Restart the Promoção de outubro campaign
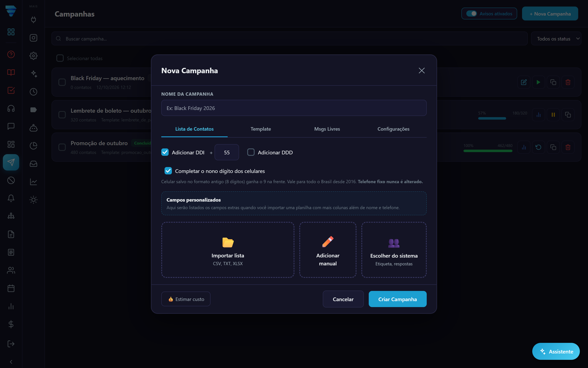 538,147
